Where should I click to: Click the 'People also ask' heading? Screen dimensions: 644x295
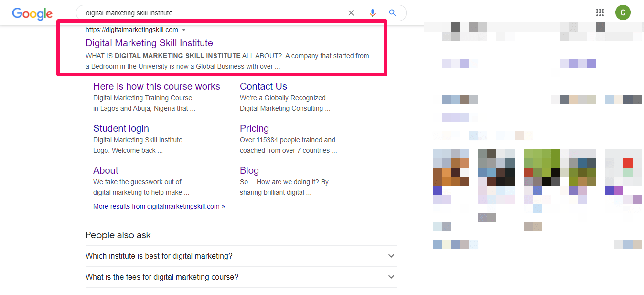point(118,235)
